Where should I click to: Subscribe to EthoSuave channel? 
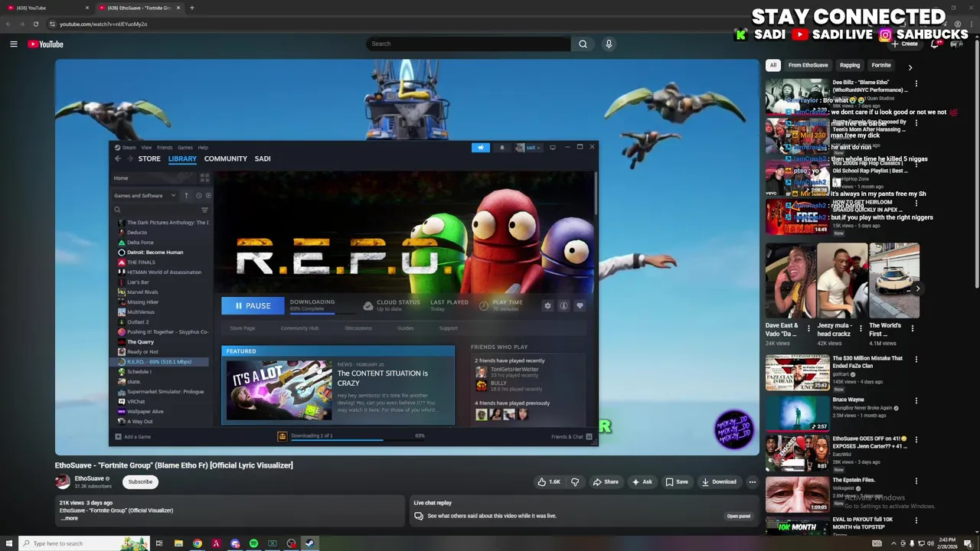click(140, 482)
